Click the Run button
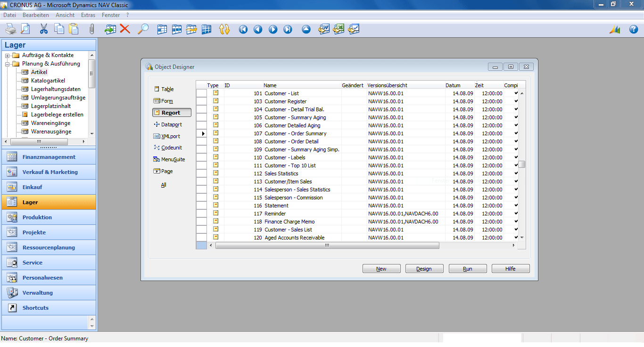 click(468, 269)
